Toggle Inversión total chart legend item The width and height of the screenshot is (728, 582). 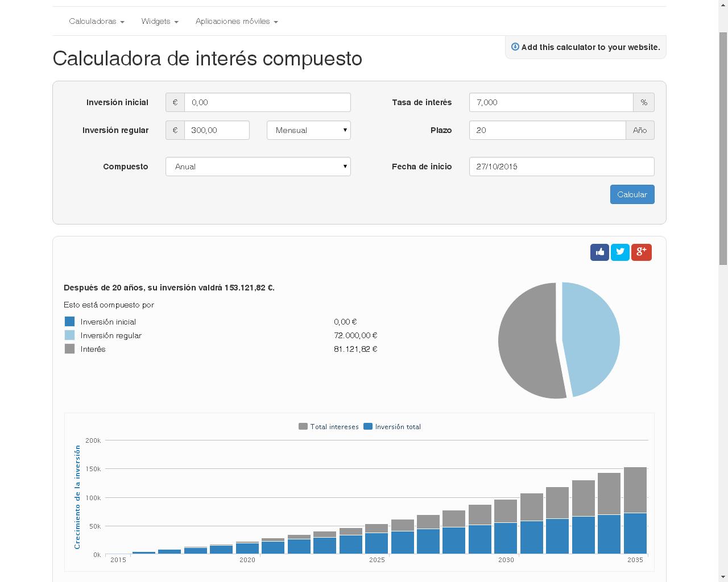[392, 426]
